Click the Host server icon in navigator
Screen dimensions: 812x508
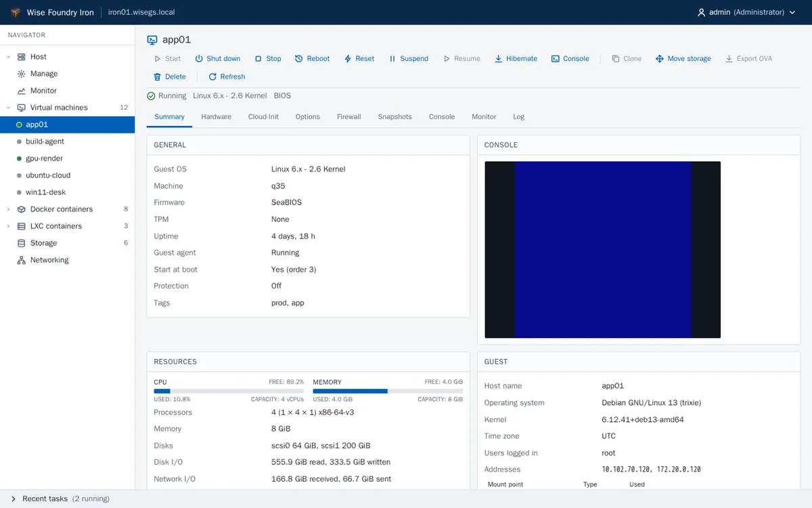point(22,57)
